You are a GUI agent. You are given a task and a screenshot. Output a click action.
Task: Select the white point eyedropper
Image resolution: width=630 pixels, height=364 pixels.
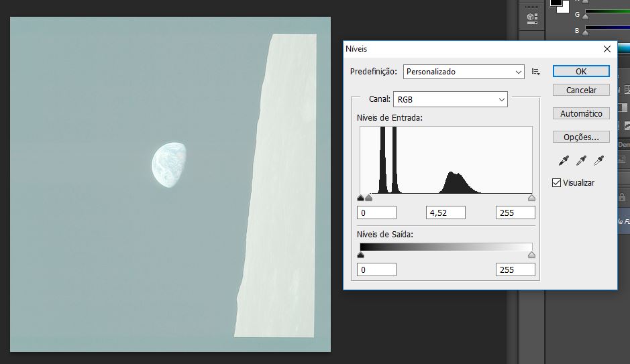598,160
